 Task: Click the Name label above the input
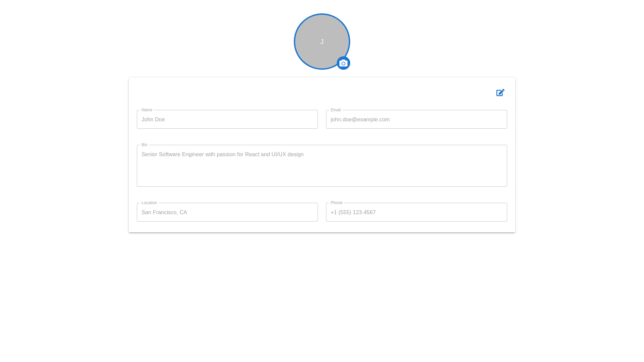tap(147, 110)
